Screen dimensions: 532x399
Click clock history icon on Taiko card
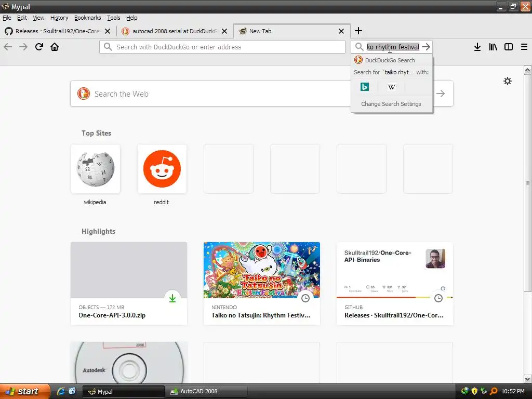(305, 298)
